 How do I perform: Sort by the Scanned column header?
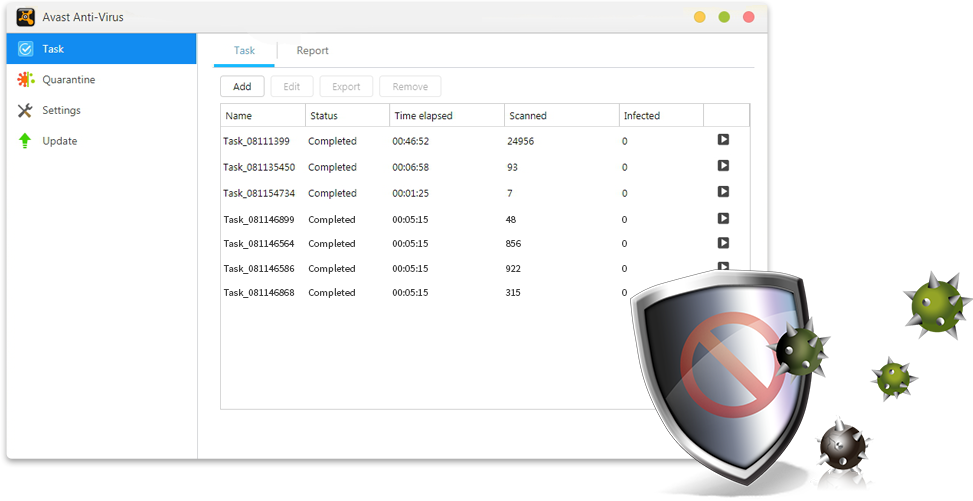coord(562,115)
